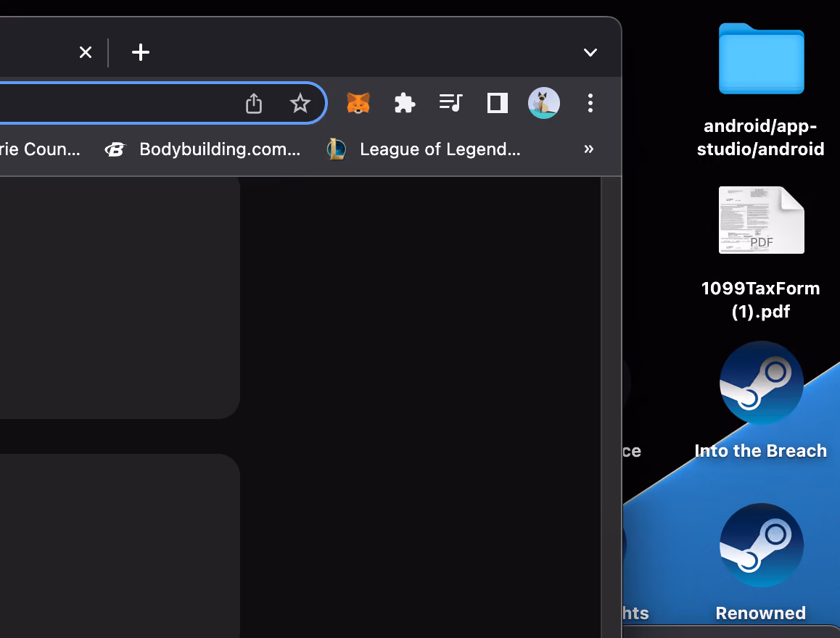Click the bookmark ending in 'rie Coun...'

coord(40,149)
